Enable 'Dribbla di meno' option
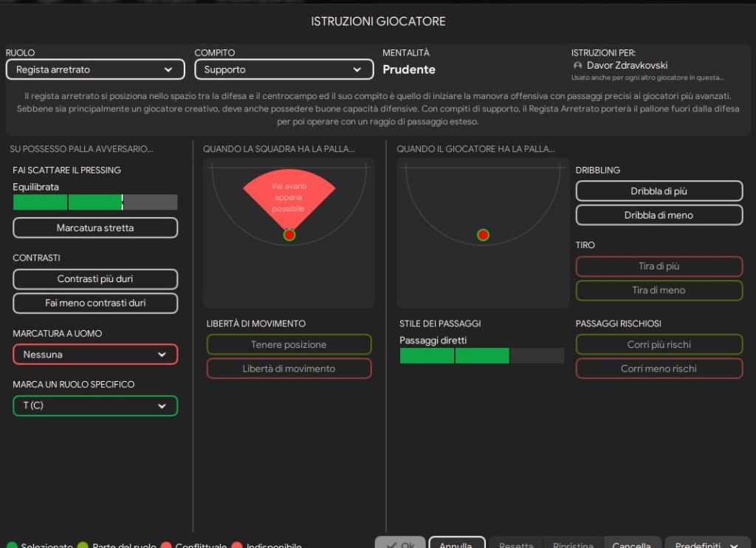 tap(659, 215)
